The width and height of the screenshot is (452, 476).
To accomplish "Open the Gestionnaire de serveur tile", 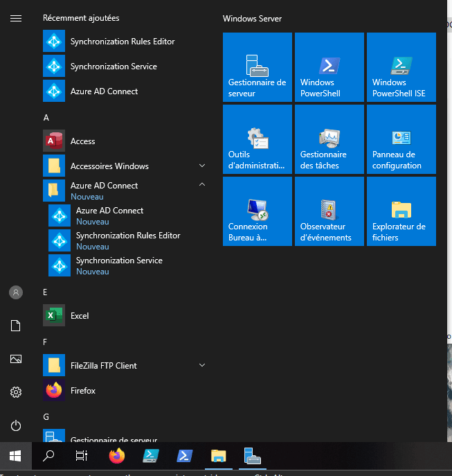I will [x=257, y=67].
